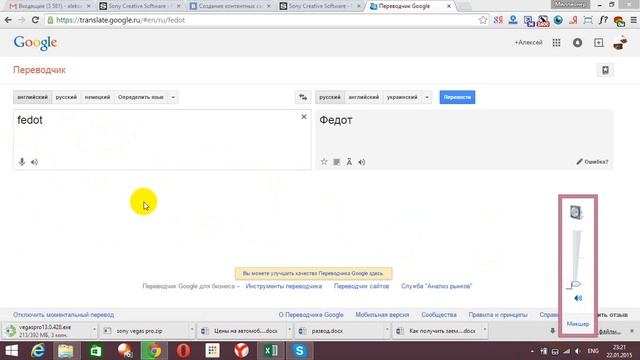
Task: Select немецкий as source language
Action: click(97, 97)
